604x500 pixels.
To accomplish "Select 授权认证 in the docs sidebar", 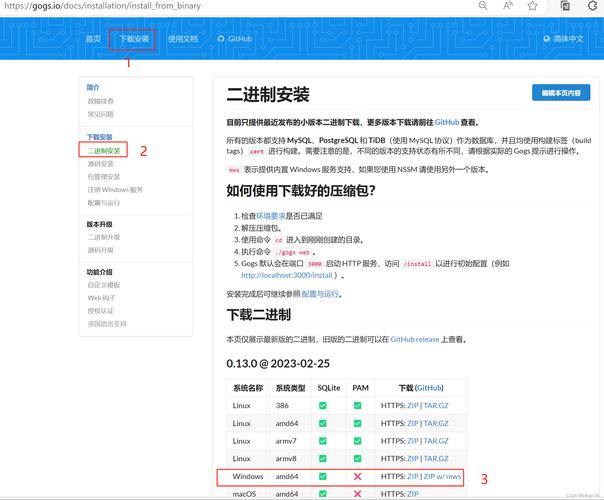I will 101,311.
